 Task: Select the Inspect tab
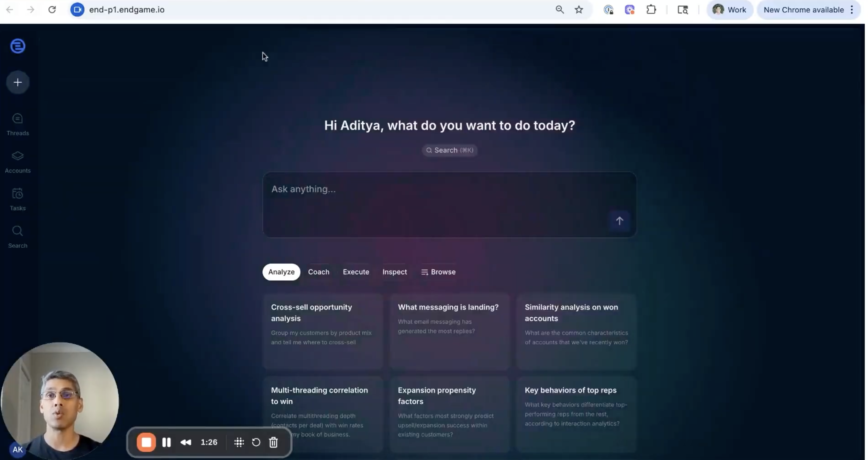(395, 272)
